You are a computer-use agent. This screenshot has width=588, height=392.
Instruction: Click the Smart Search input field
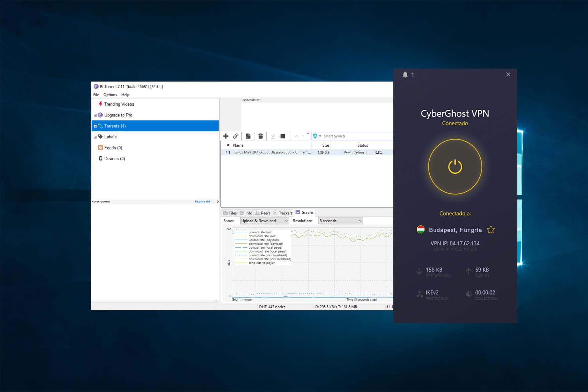pos(357,136)
